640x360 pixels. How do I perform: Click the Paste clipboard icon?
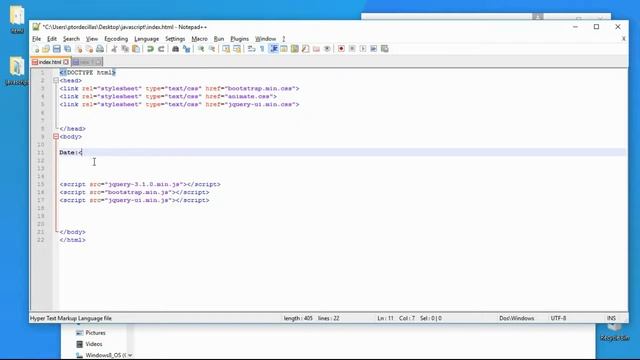click(136, 49)
